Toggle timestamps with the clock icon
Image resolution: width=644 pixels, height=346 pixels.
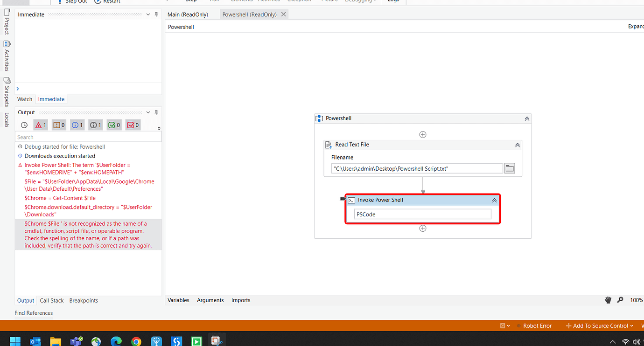point(24,125)
